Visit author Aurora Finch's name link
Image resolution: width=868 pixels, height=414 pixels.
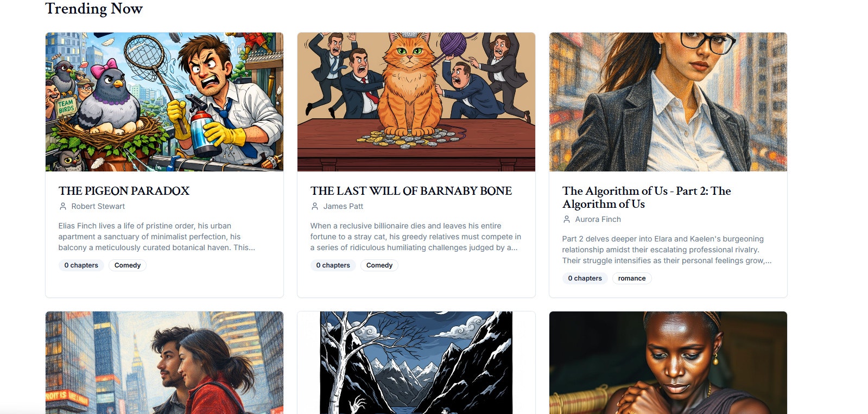coord(598,219)
